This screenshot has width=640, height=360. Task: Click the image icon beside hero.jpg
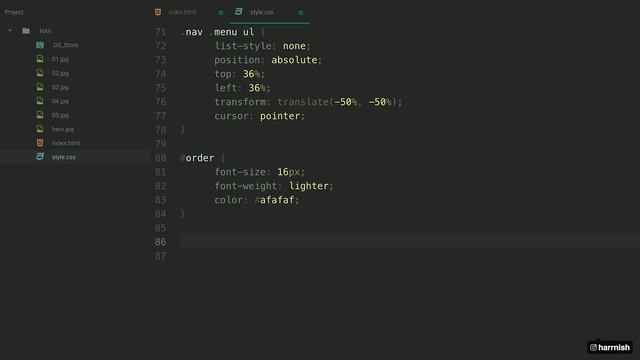pyautogui.click(x=40, y=129)
